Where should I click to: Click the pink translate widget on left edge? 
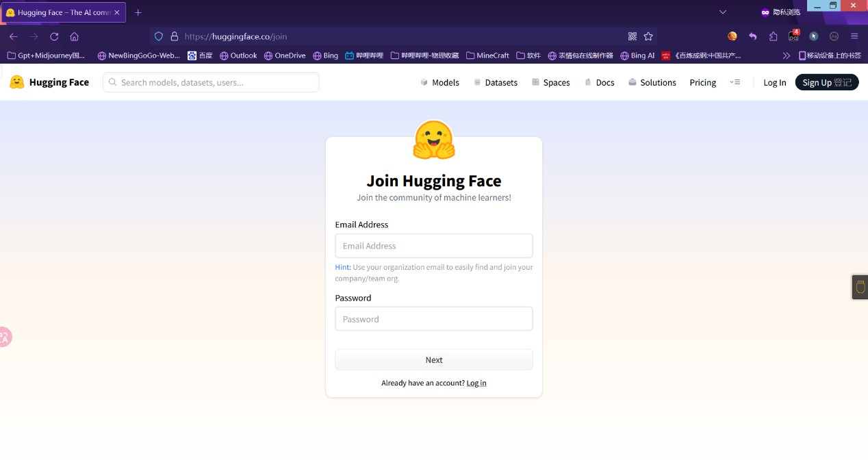coord(5,337)
